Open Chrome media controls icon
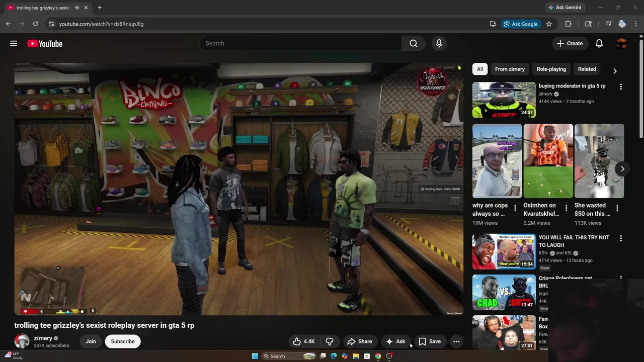Viewport: 644px width, 362px height. click(608, 24)
